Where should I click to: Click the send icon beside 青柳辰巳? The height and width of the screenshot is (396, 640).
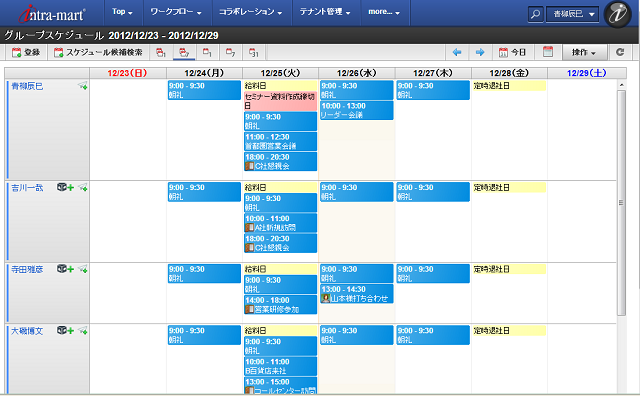point(83,86)
